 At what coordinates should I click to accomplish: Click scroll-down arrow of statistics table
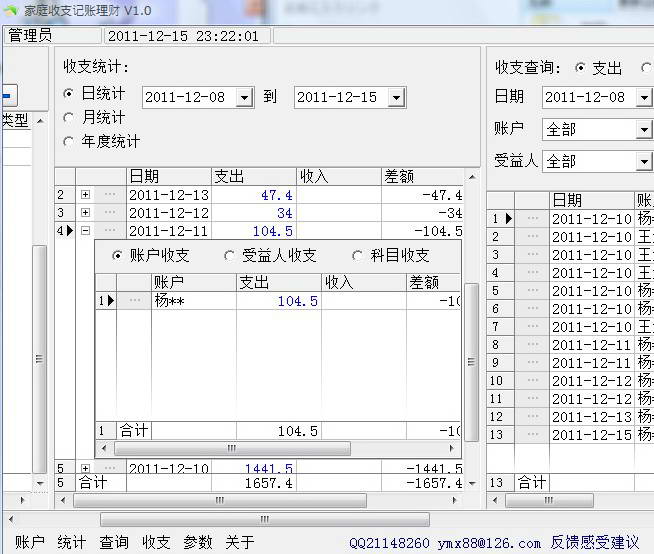472,483
